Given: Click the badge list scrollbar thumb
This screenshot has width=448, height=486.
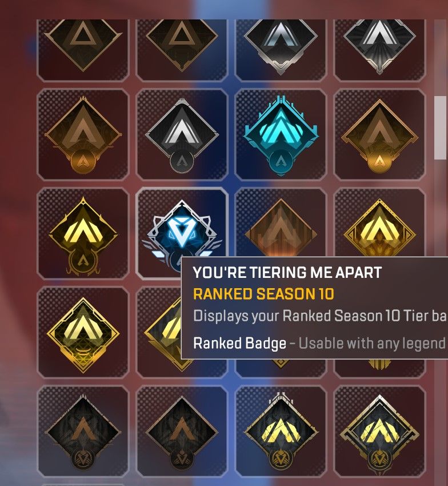Looking at the screenshot, I should tap(440, 128).
